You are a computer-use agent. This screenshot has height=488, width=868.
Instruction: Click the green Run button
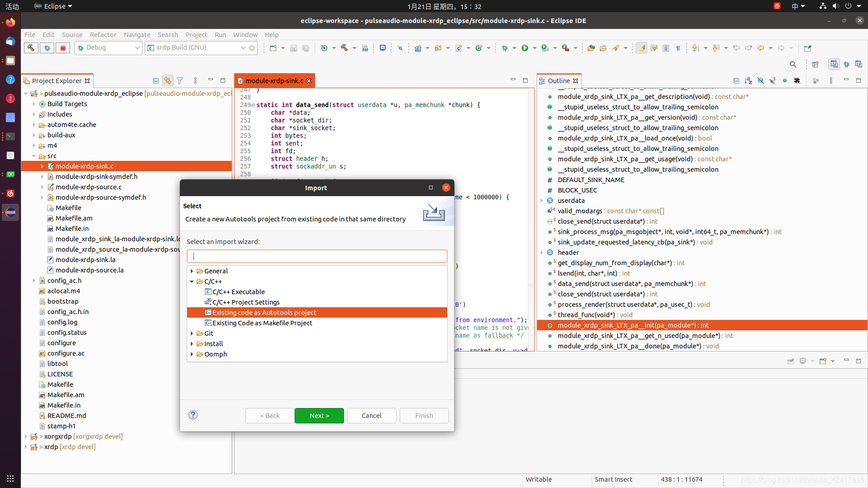pos(524,48)
